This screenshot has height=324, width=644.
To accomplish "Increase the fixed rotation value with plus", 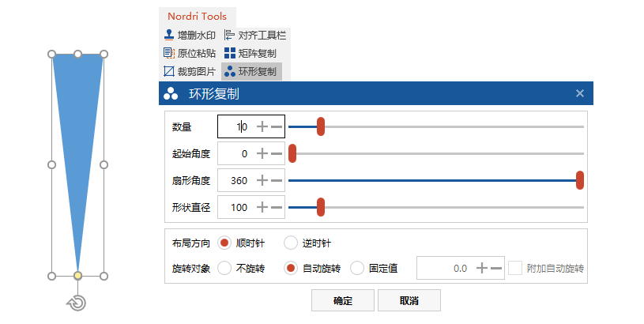I will 482,268.
